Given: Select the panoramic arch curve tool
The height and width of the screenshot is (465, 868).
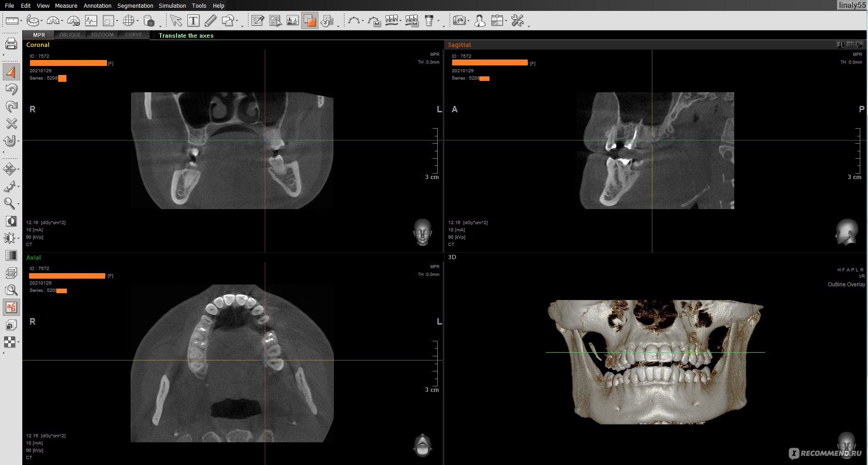Looking at the screenshot, I should click(353, 20).
